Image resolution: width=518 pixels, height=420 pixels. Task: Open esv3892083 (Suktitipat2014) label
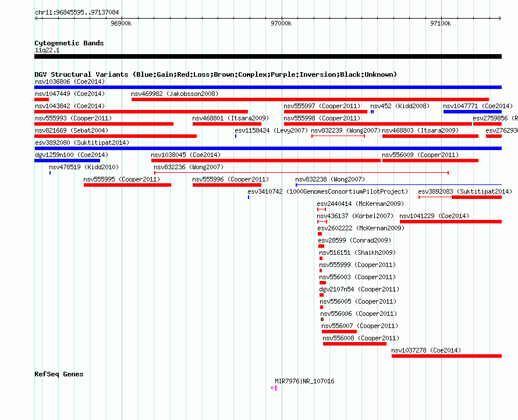[x=465, y=191]
